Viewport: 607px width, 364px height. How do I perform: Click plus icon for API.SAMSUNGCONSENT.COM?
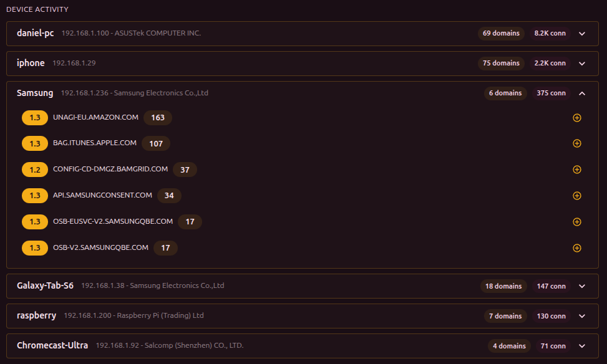(576, 196)
